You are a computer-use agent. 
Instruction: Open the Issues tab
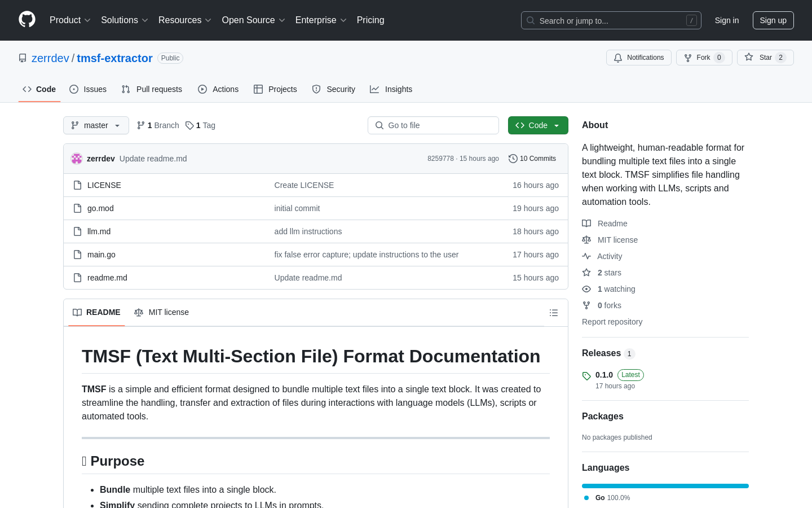88,89
